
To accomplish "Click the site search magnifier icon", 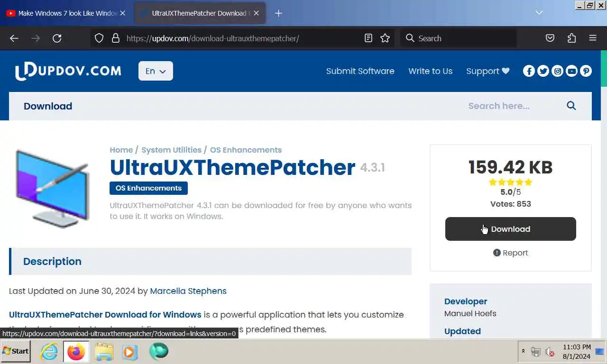I will click(x=571, y=106).
